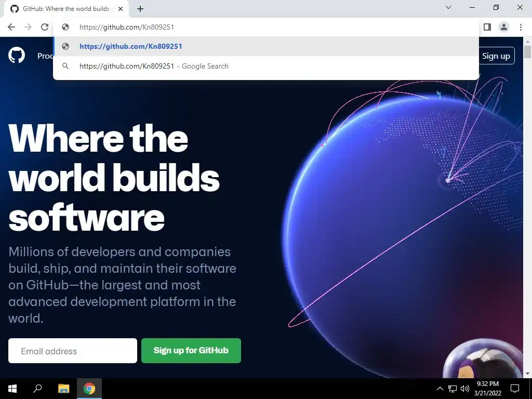Select the github.com/Kn809251 URL suggestion

click(x=266, y=46)
